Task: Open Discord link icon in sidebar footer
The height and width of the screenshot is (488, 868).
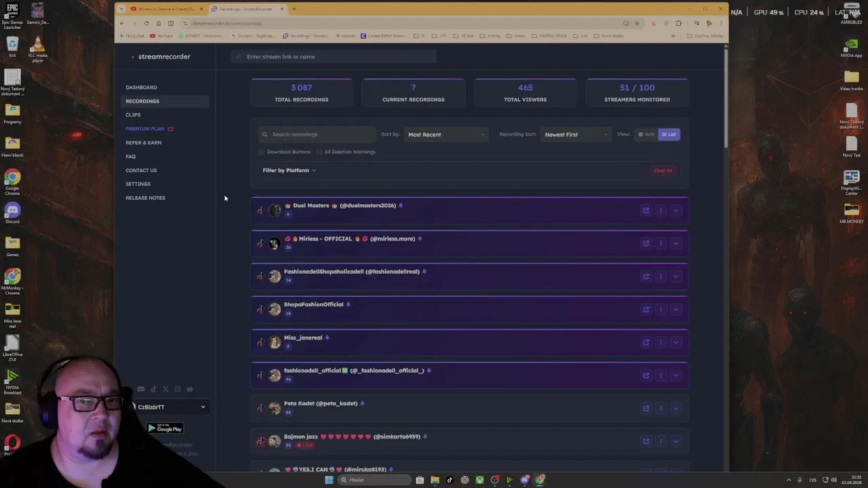Action: click(141, 389)
